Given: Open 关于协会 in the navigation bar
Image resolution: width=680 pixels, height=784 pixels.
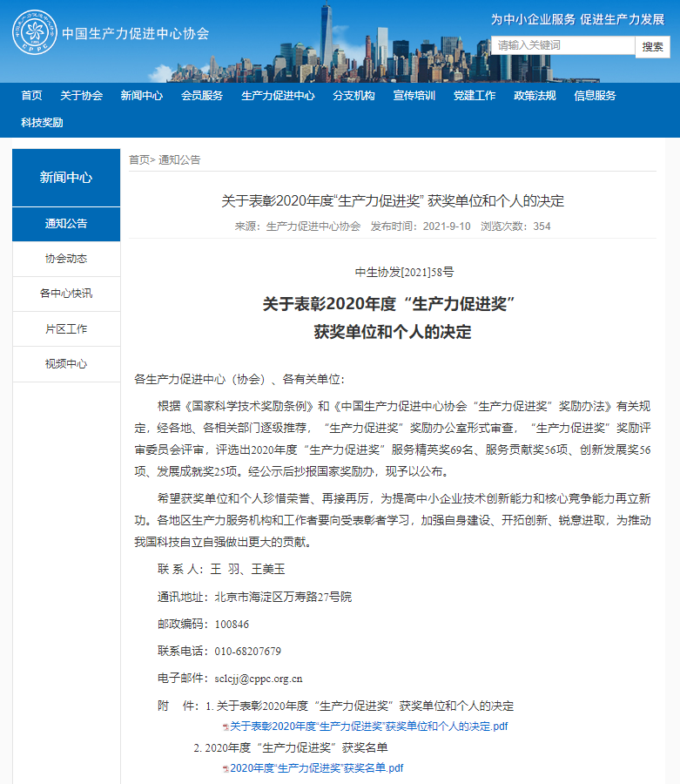Looking at the screenshot, I should point(81,96).
